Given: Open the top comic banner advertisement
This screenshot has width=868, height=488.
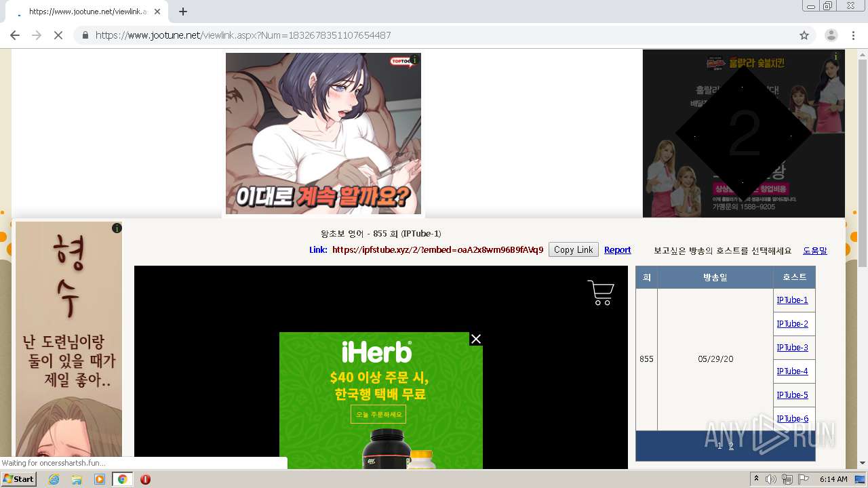Looking at the screenshot, I should point(323,134).
